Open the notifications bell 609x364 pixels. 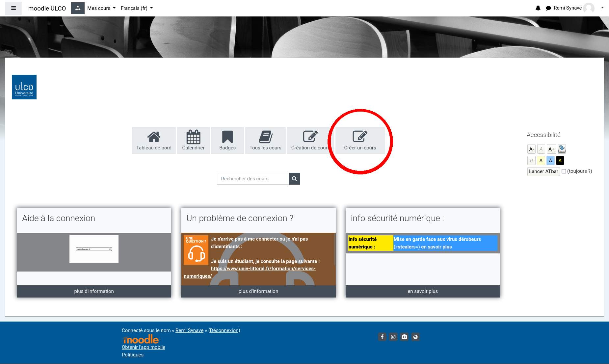coord(538,8)
